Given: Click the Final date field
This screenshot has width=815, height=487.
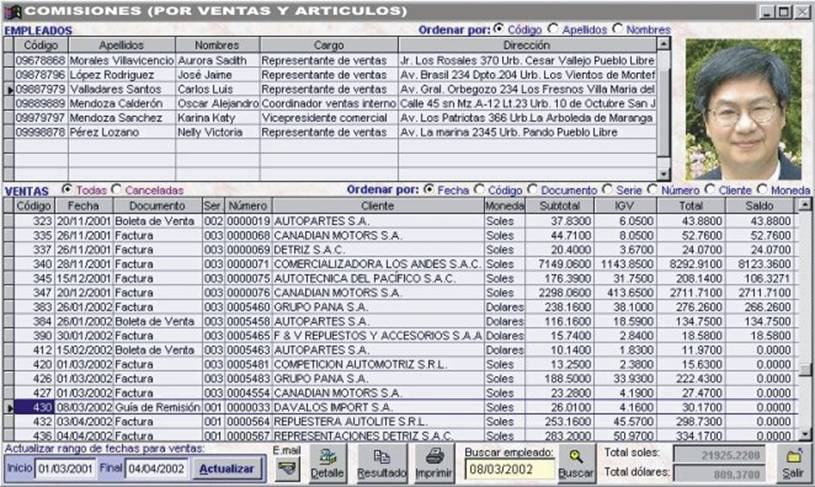Looking at the screenshot, I should click(x=156, y=469).
